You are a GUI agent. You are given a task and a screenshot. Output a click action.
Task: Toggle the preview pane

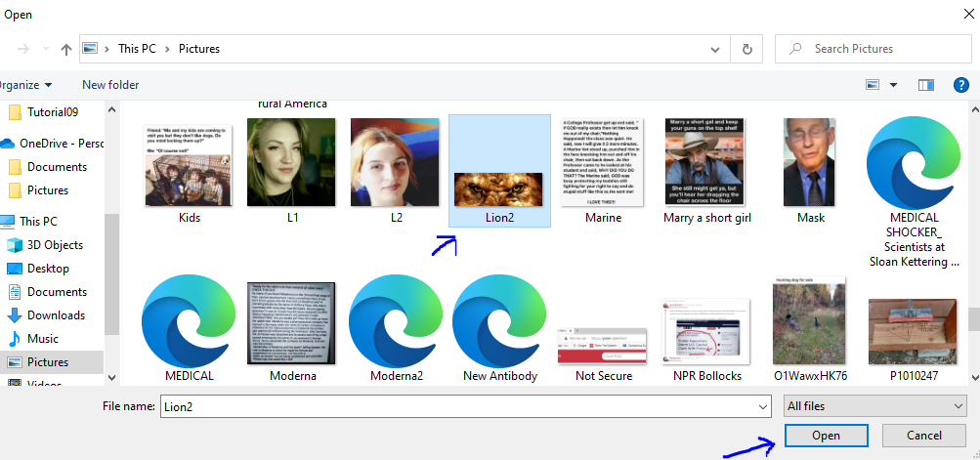coord(926,85)
